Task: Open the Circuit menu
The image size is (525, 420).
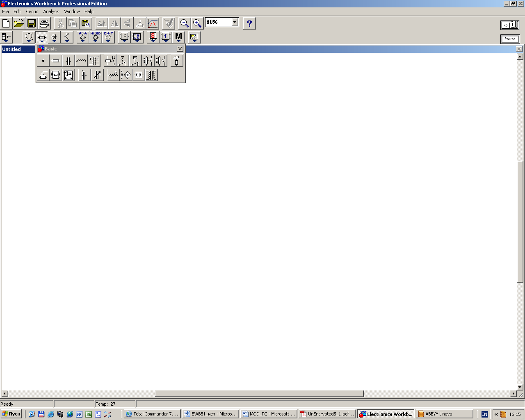Action: (32, 11)
